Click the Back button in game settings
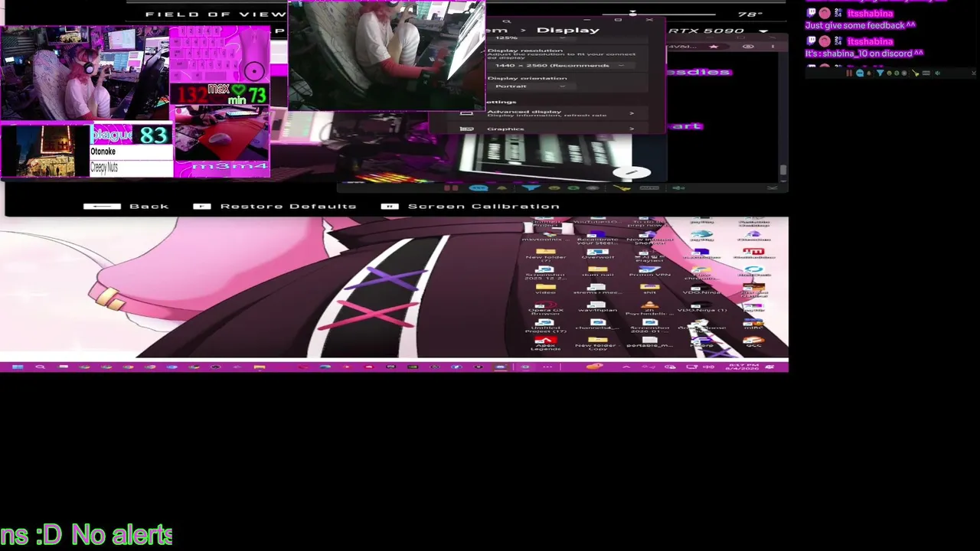980x551 pixels. (126, 206)
